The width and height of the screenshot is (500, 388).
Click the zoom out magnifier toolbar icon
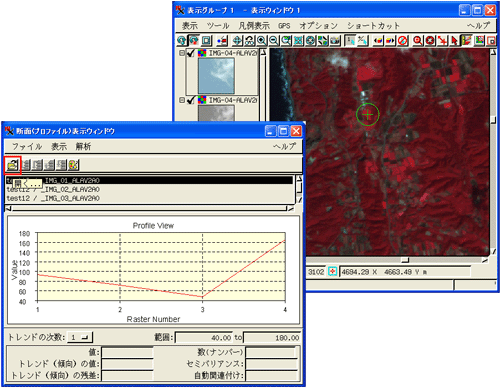pos(274,41)
